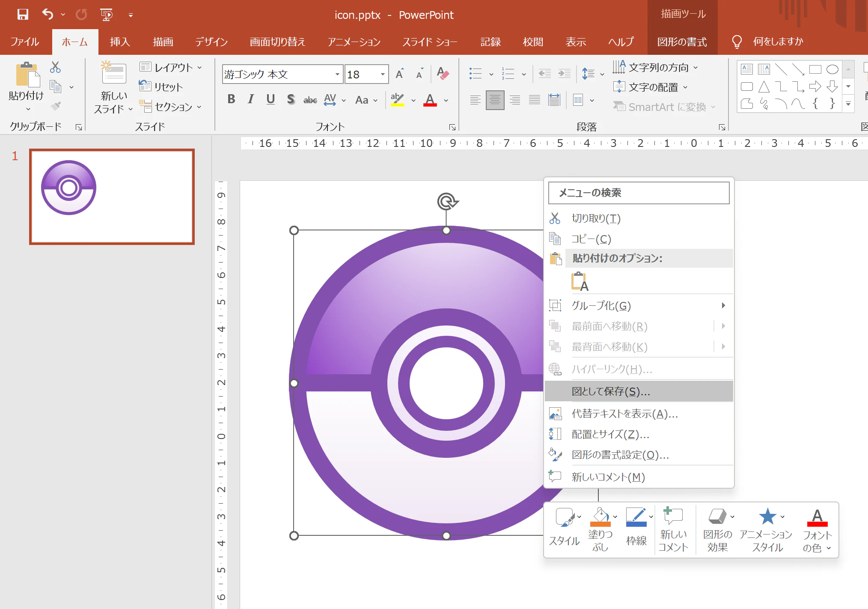This screenshot has height=609, width=868.
Task: Click the New Slide icon
Action: pyautogui.click(x=114, y=73)
